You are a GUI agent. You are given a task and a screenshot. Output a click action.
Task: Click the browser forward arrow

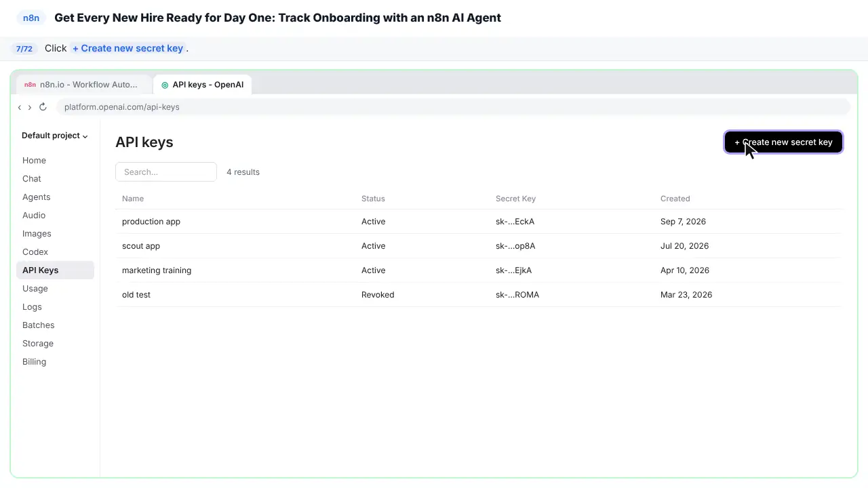[30, 107]
